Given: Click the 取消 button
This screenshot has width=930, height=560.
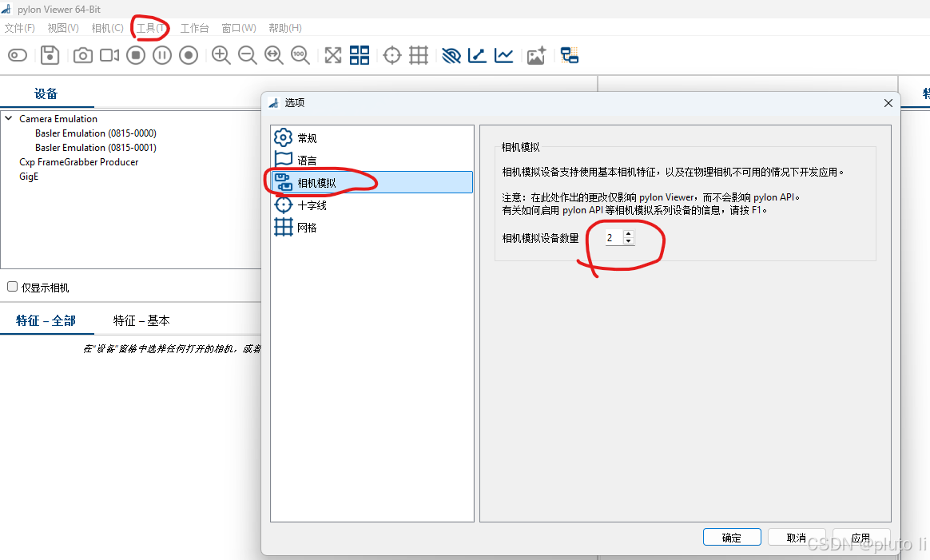Looking at the screenshot, I should (x=797, y=537).
